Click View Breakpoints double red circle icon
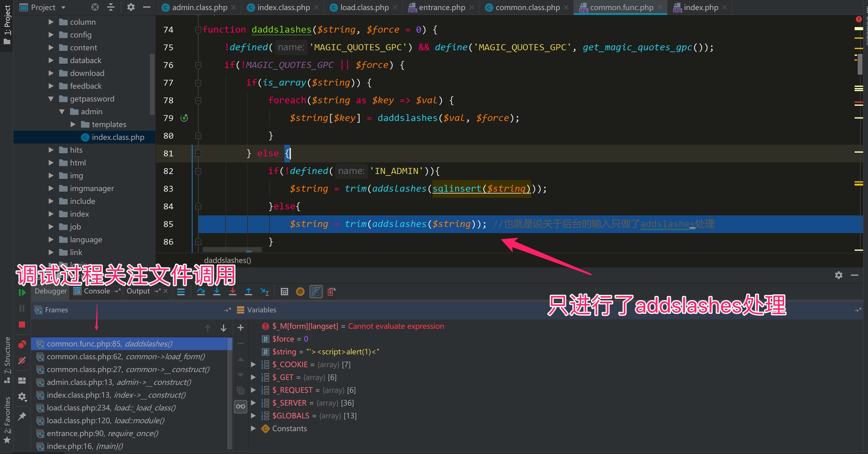Viewport: 868px width, 454px height. click(x=22, y=344)
